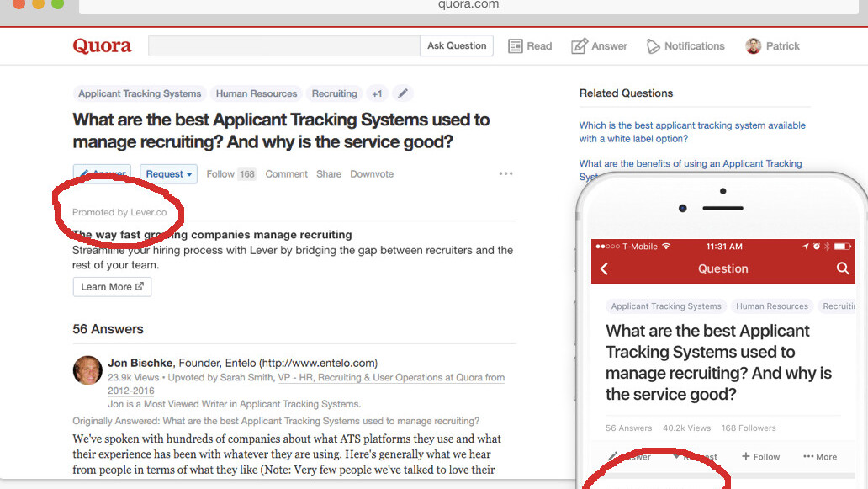Reveal hidden topics via the +1 badge
868x489 pixels.
376,93
